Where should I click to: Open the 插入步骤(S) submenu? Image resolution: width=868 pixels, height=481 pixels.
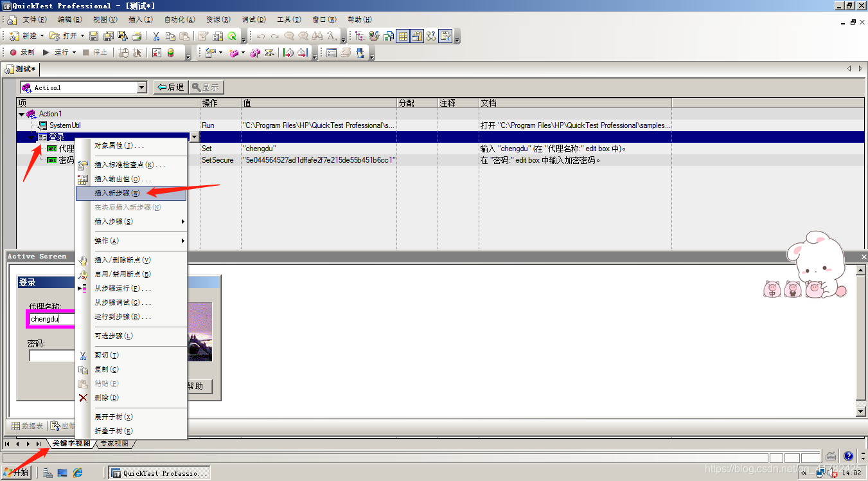pos(131,221)
